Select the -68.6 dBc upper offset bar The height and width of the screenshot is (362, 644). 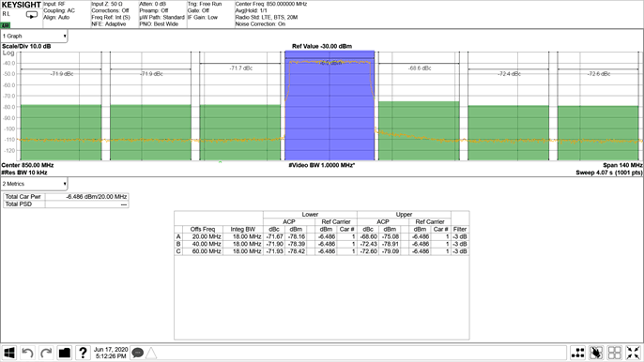point(419,131)
